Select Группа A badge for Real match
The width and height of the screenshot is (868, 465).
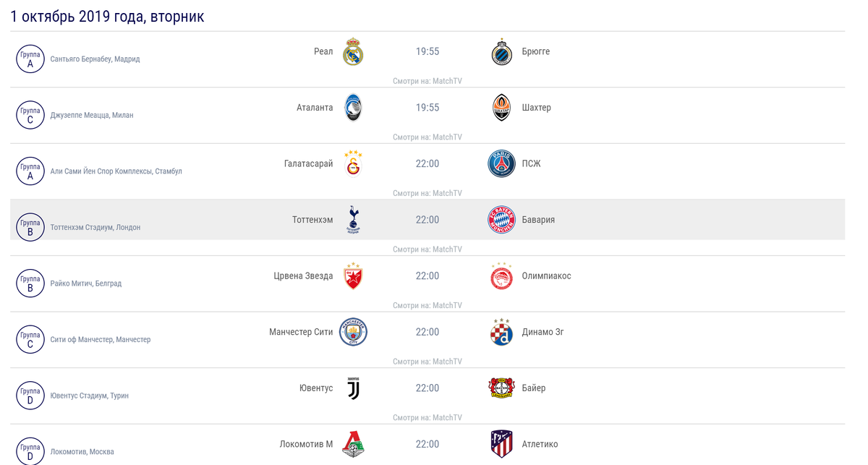[30, 59]
